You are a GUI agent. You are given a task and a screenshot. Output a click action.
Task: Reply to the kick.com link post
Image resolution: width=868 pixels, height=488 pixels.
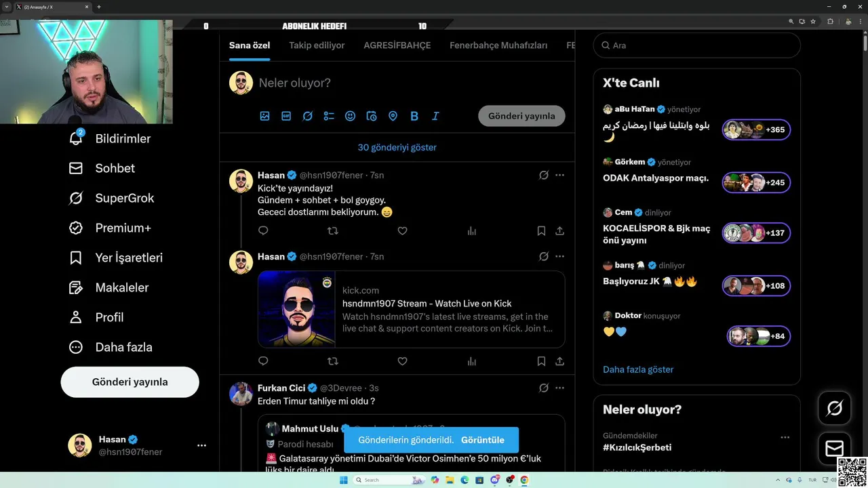(x=263, y=361)
